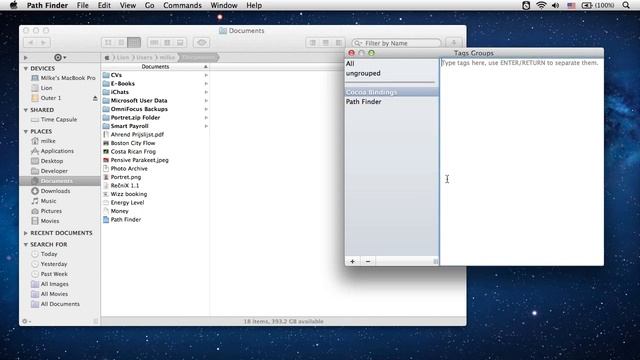The height and width of the screenshot is (360, 640).
Task: Expand the RECENT DOCUMENTS section
Action: (x=26, y=233)
